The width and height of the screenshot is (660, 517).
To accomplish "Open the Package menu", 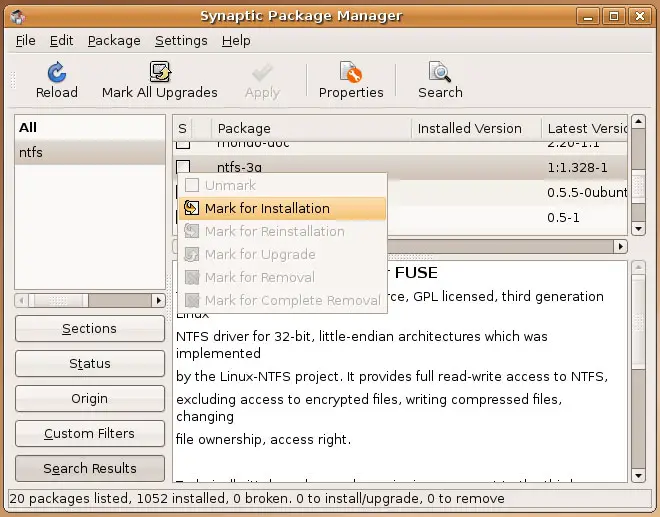I will (x=114, y=40).
